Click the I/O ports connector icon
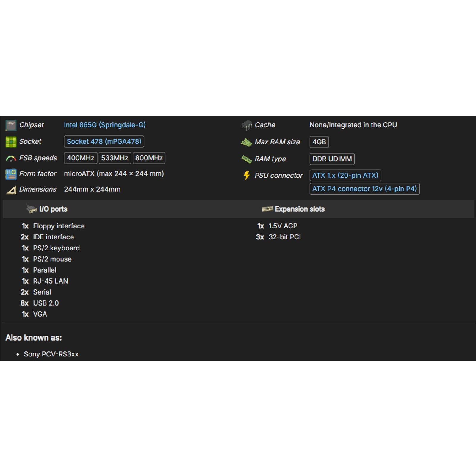The image size is (476, 476). point(32,209)
